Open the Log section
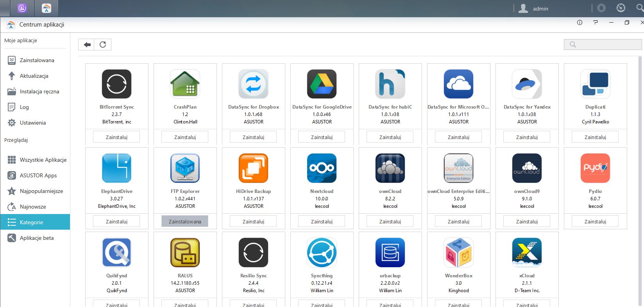This screenshot has width=644, height=307. (35, 107)
